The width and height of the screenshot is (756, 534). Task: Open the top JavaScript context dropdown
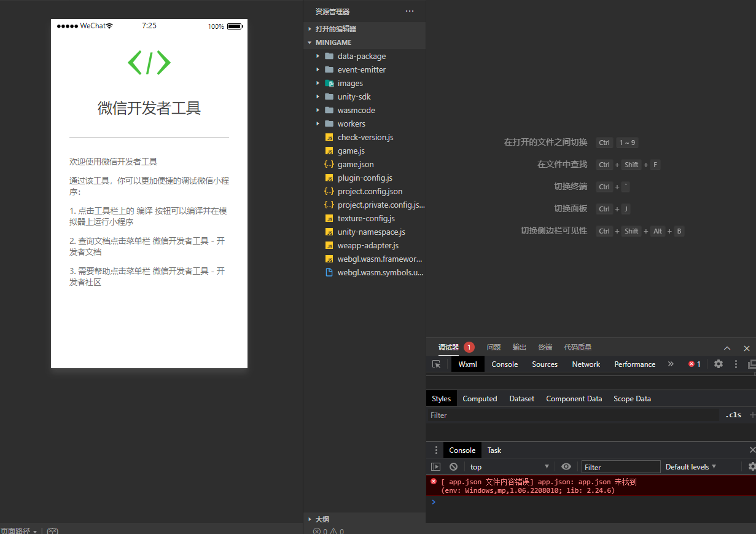(x=509, y=467)
